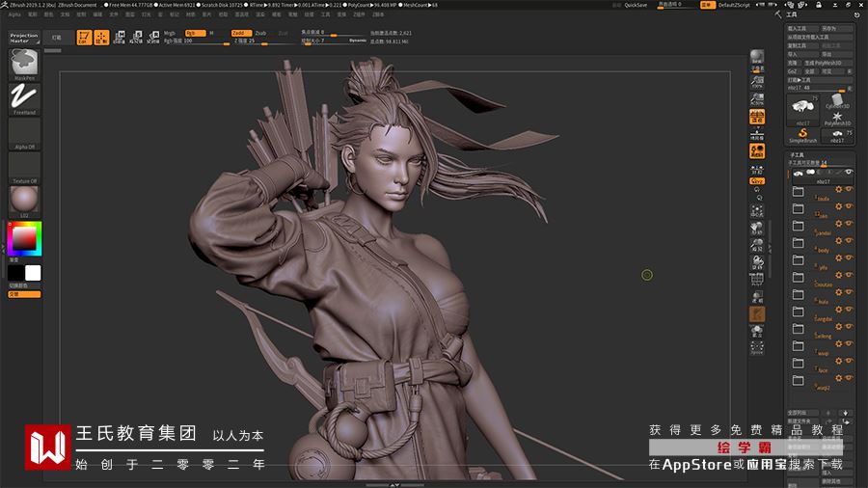Open the DefaultZScript menu

tap(734, 5)
